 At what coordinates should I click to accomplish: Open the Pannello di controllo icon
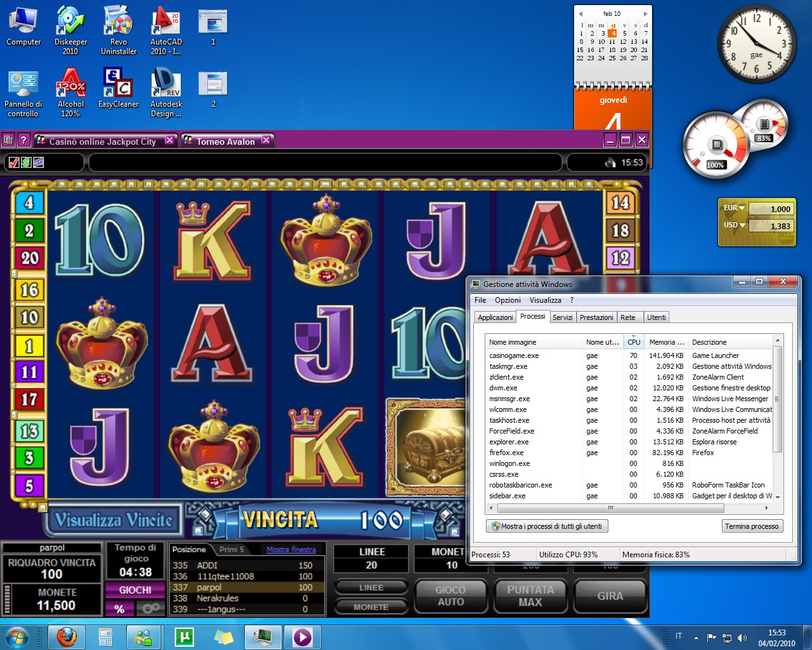coord(23,93)
